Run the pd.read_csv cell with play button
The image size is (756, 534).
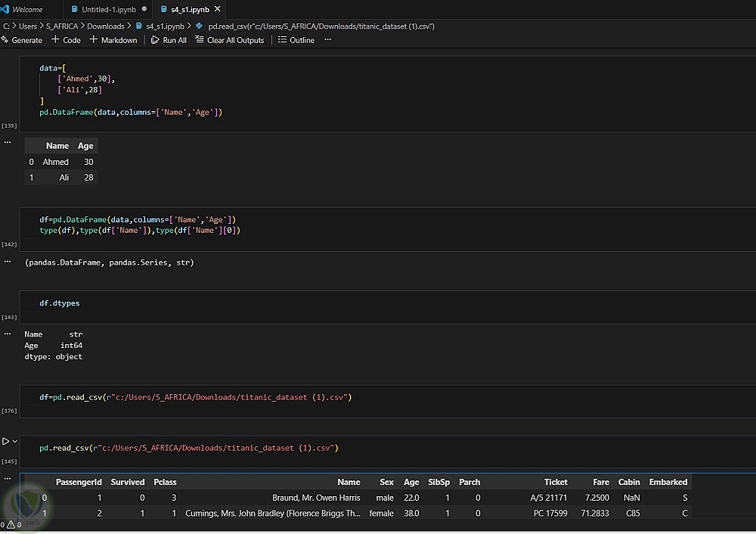click(6, 441)
